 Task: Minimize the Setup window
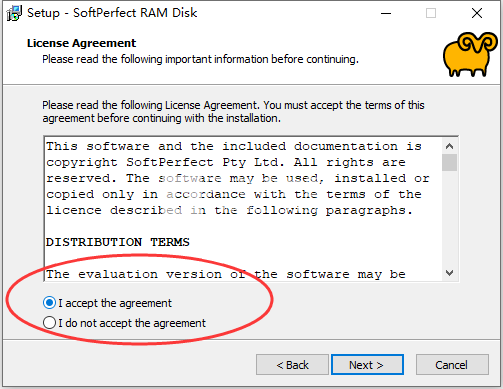[x=386, y=13]
